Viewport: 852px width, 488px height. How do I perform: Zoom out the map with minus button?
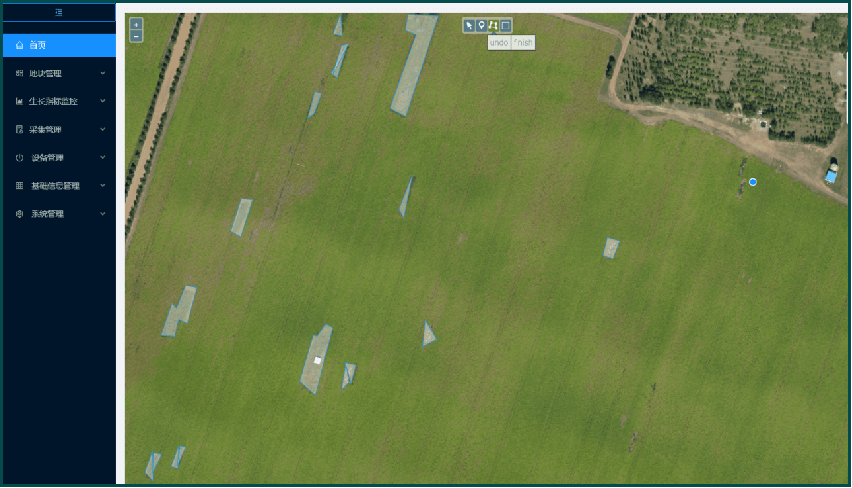[x=136, y=36]
